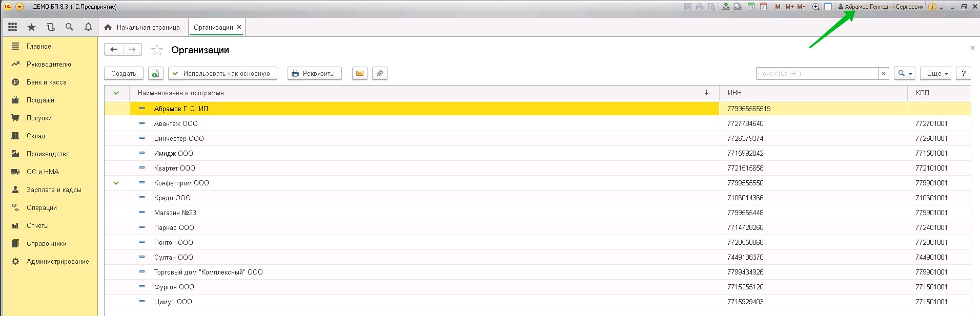The image size is (980, 316).
Task: Click main-organization checkmark on Конфетпром ООО row
Action: (x=116, y=183)
